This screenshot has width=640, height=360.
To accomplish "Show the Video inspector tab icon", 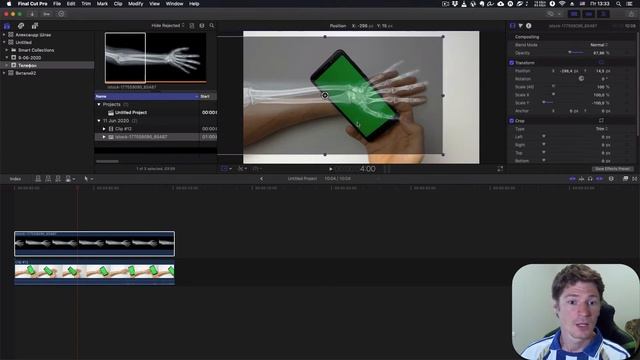I will [x=512, y=26].
